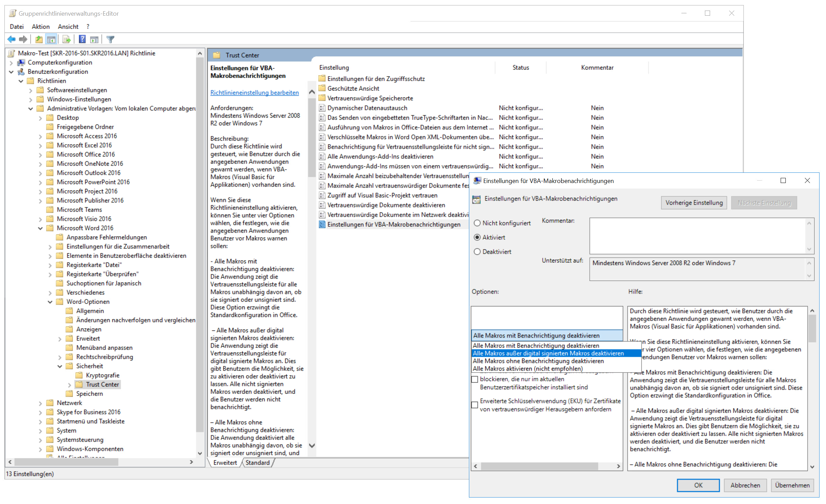
Task: Click the Geschützte Ansicht folder icon
Action: 322,88
